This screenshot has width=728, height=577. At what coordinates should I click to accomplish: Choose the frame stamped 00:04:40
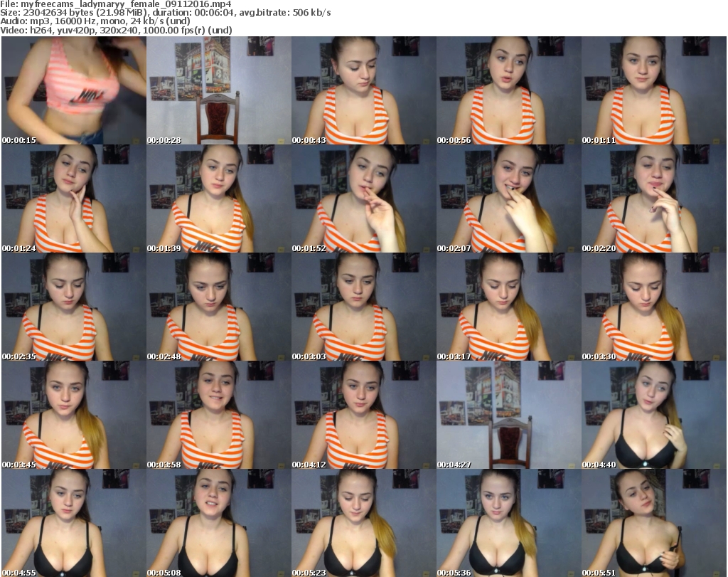pos(654,415)
